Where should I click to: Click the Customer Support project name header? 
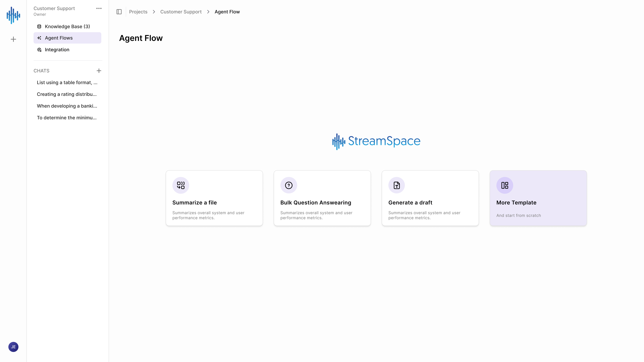(54, 8)
